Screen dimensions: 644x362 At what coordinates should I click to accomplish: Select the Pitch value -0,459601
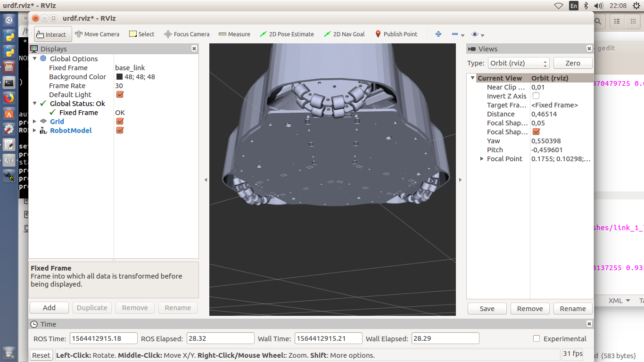coord(547,149)
